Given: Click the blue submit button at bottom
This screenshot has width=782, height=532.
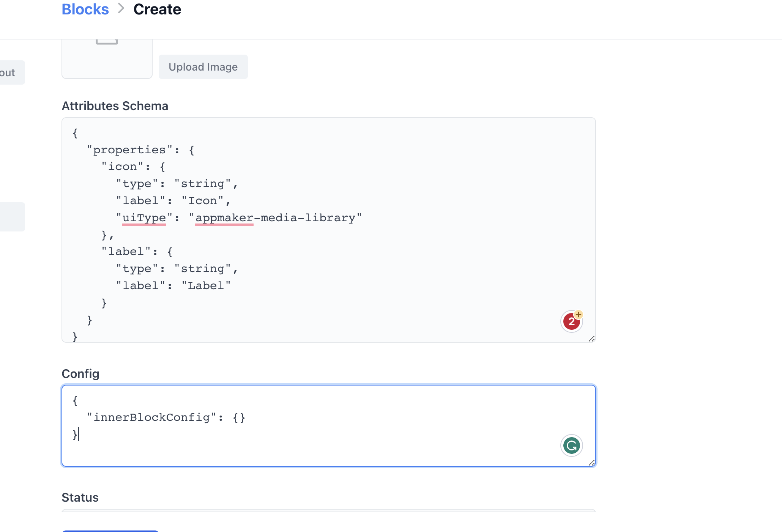Looking at the screenshot, I should 110,531.
